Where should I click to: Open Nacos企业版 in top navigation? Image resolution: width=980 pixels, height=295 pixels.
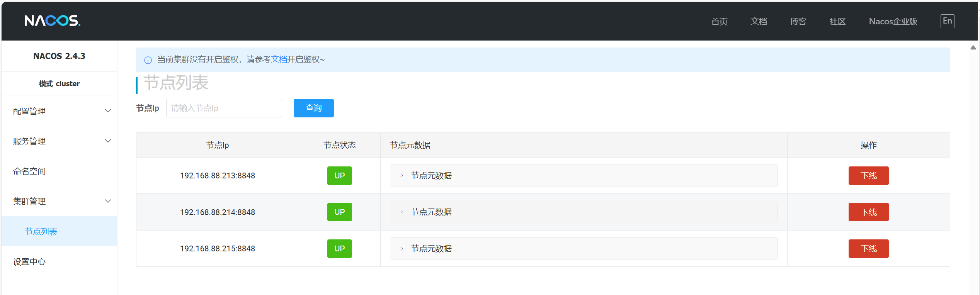click(893, 21)
